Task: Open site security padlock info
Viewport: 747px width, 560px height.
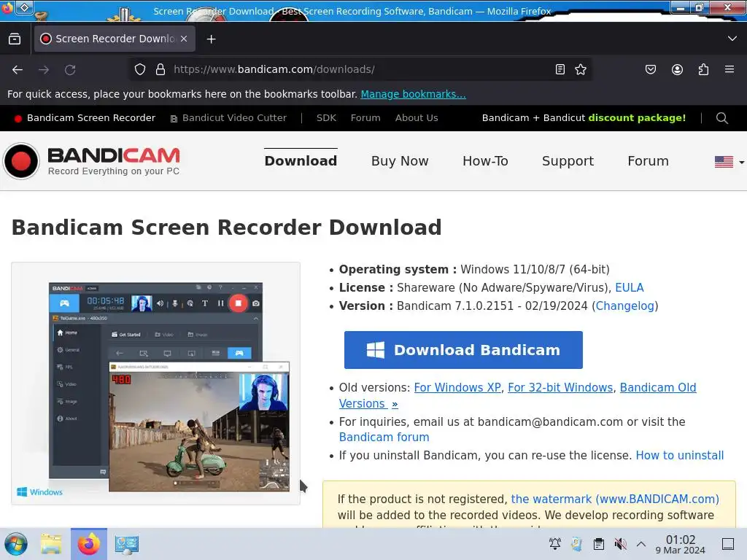Action: tap(160, 69)
